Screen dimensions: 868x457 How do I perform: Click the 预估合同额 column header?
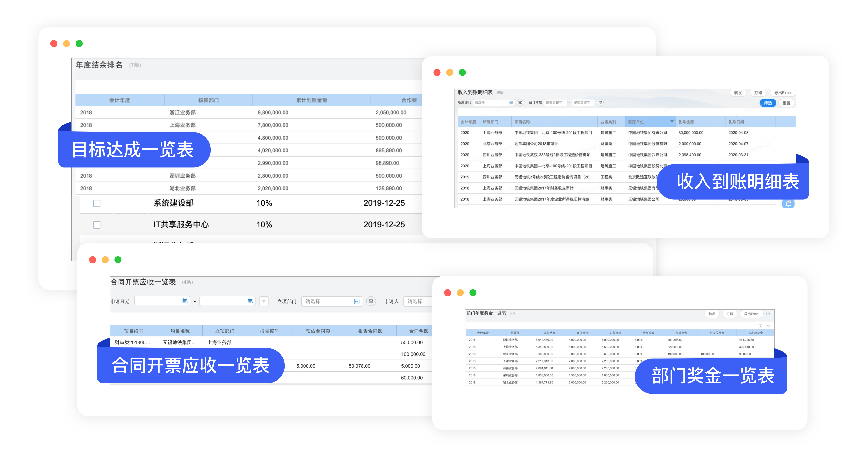click(x=318, y=331)
